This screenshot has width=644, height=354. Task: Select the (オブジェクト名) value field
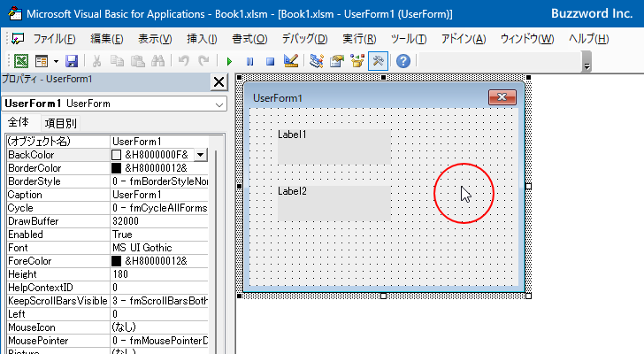[x=159, y=142]
